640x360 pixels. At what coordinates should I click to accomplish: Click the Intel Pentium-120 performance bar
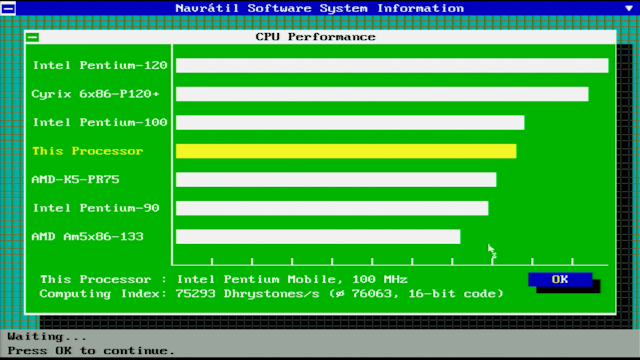(x=392, y=65)
